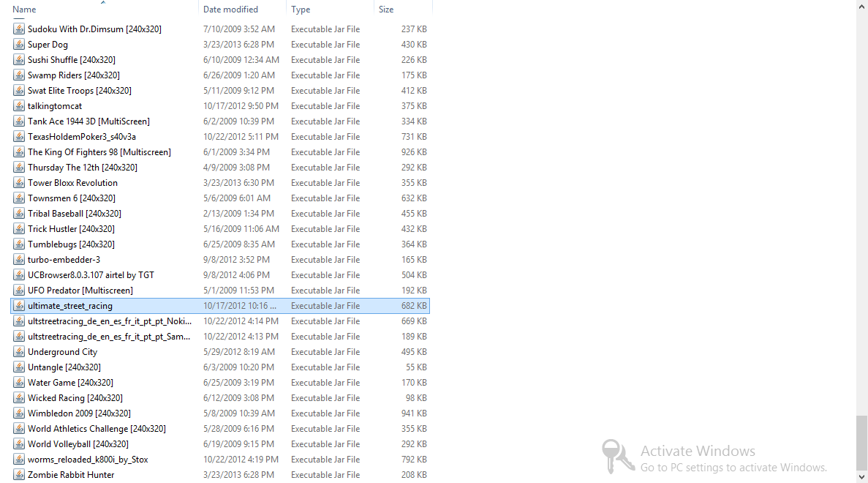Sort by the Date modified column header
This screenshot has width=868, height=483.
click(230, 10)
